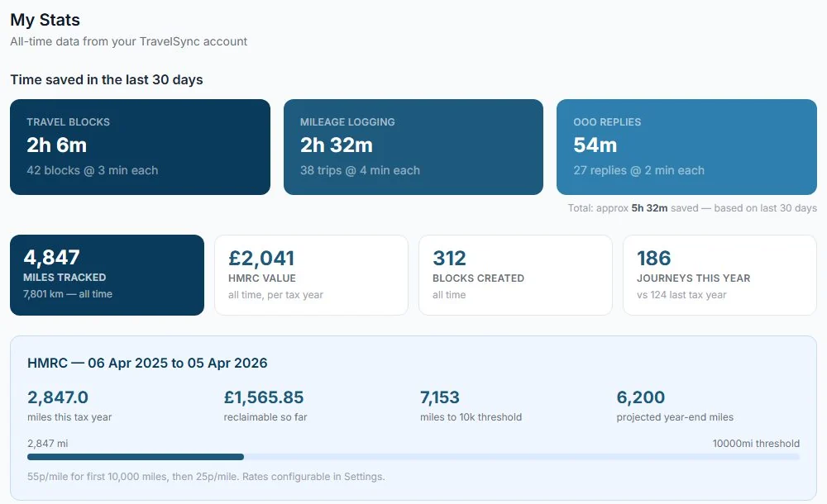Select the 186 Journeys This Year card

(x=720, y=275)
